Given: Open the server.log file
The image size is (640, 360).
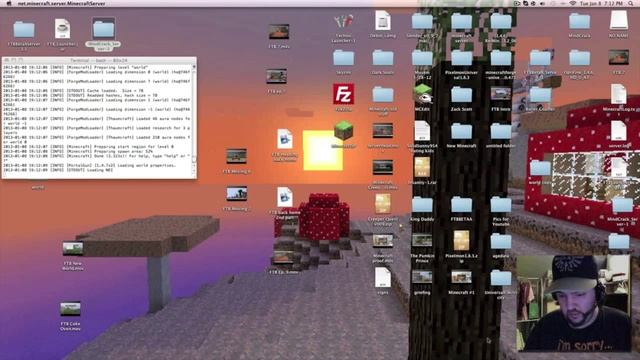Looking at the screenshot, I should pyautogui.click(x=618, y=131).
